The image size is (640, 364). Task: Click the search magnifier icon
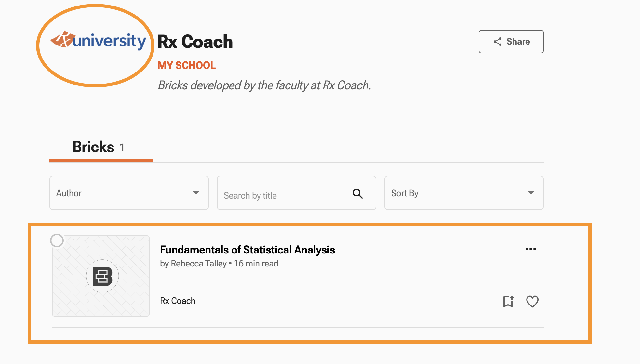pos(358,194)
